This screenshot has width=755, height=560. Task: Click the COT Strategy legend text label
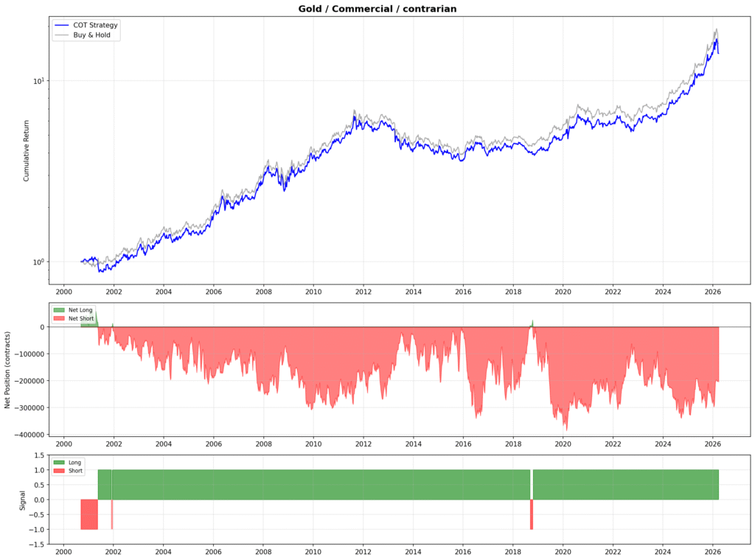96,25
